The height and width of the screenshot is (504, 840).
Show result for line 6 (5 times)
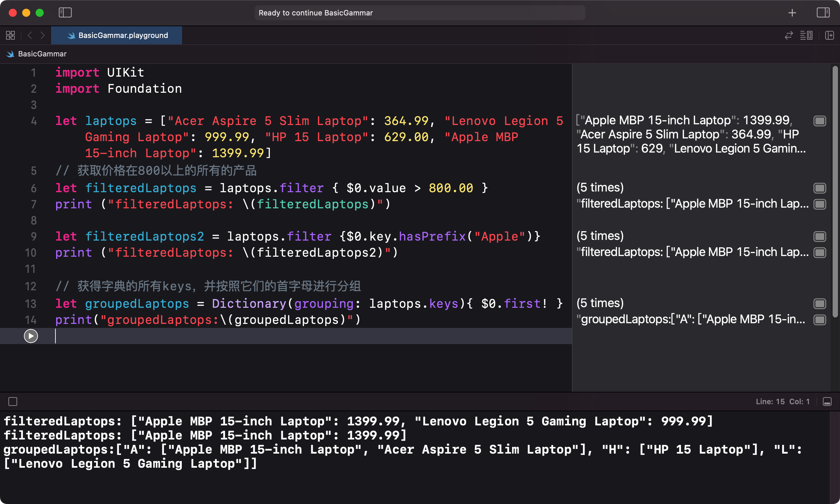(x=820, y=188)
